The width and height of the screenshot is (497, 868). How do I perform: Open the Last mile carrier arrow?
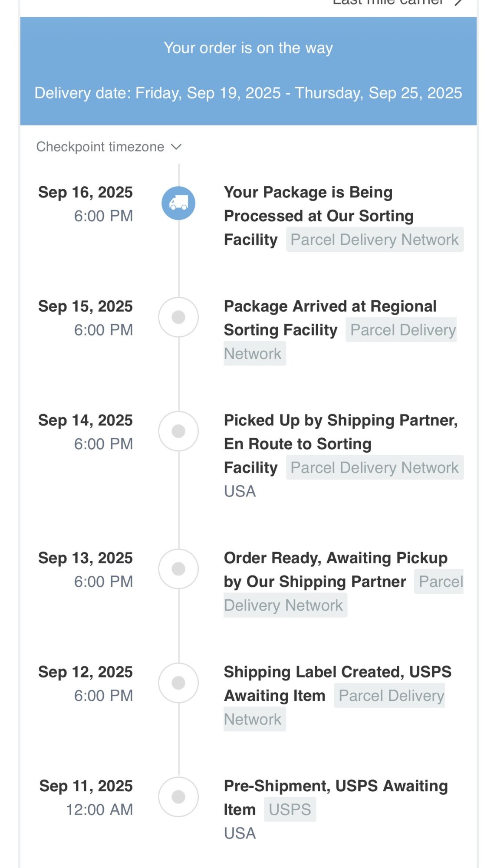tap(458, 3)
